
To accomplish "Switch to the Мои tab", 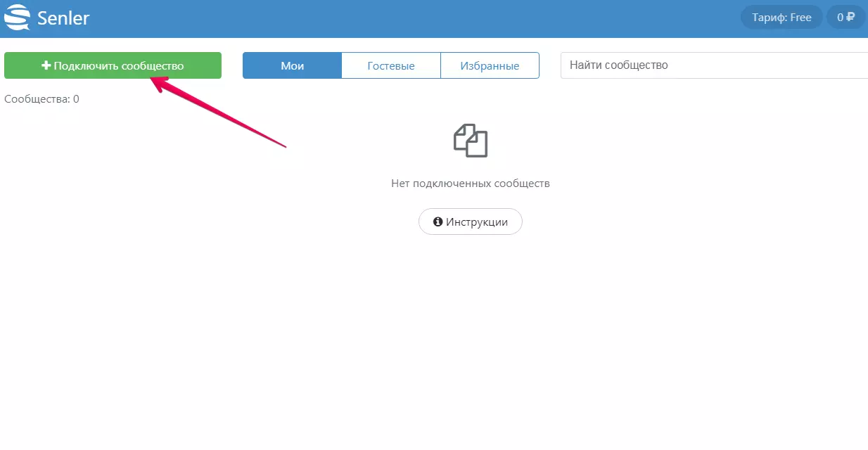I will click(292, 65).
